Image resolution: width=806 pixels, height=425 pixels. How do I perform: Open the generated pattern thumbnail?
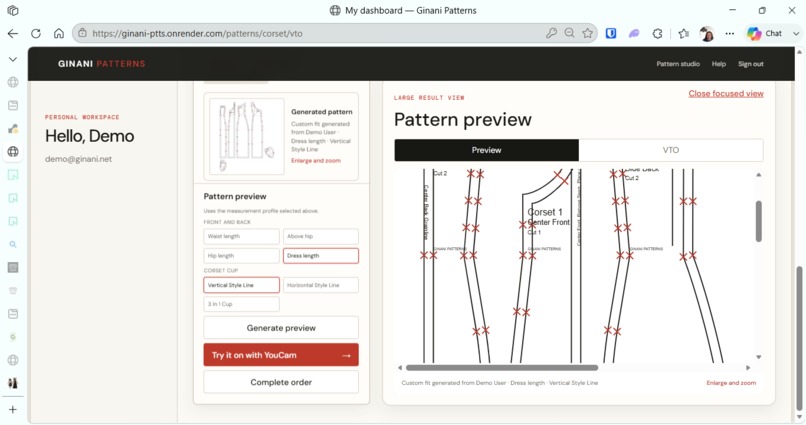pyautogui.click(x=247, y=137)
